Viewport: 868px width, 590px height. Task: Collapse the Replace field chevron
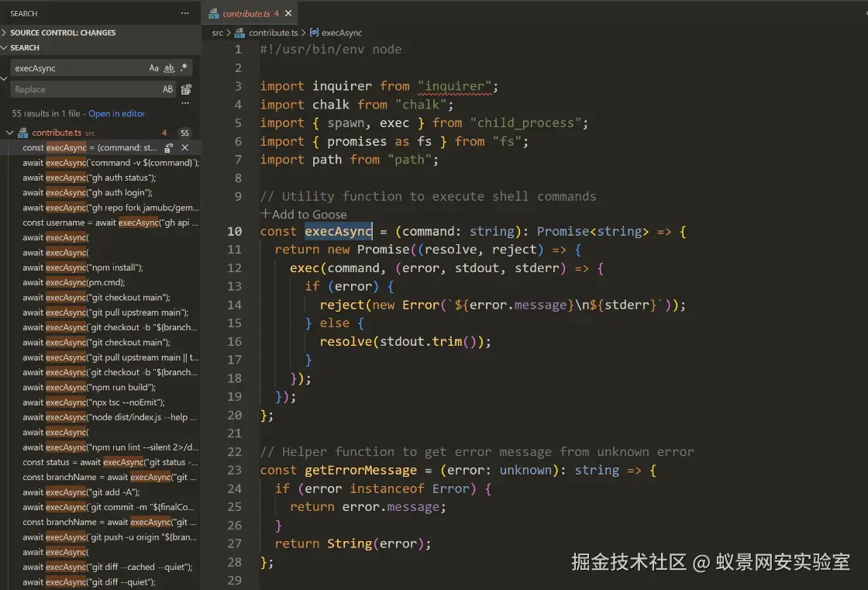pyautogui.click(x=4, y=78)
